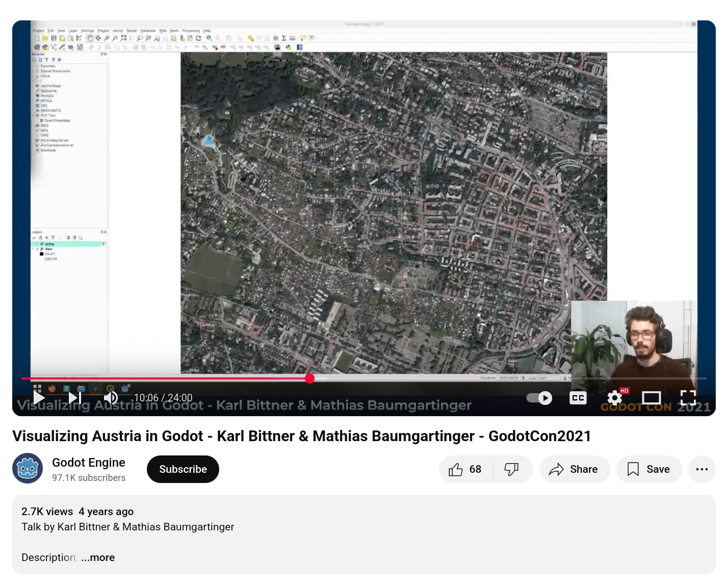Select the QGIS Zoom Out tool
Image resolution: width=728 pixels, height=585 pixels.
(115, 38)
